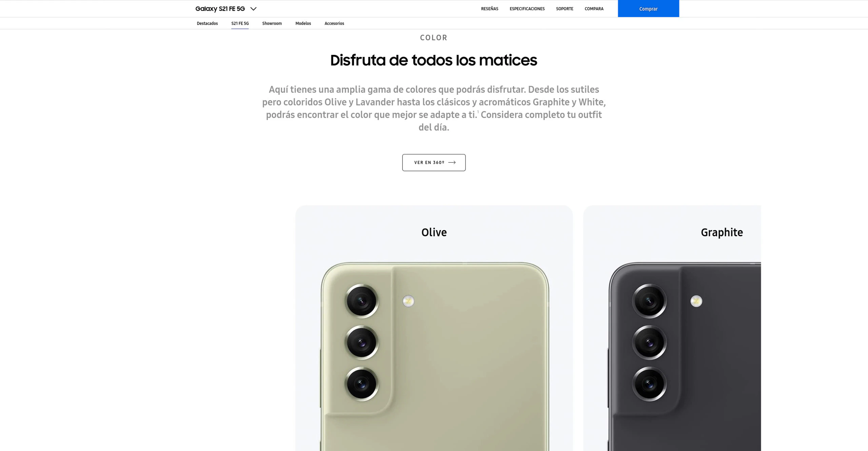Select the Olive color card title

[434, 232]
